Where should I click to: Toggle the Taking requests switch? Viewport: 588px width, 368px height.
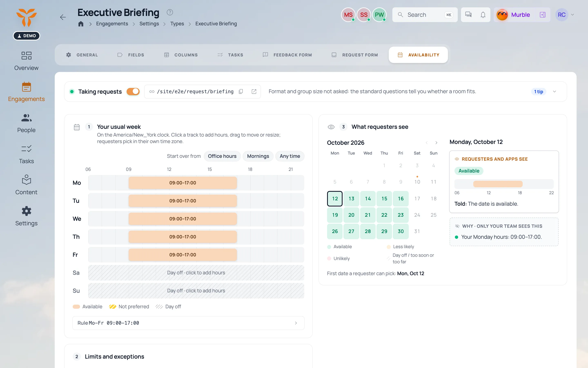click(133, 92)
